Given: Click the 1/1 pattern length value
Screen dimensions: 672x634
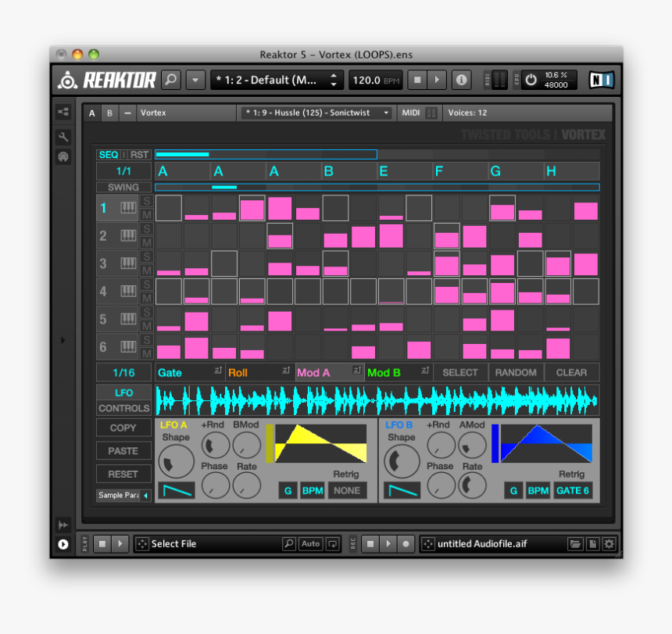Looking at the screenshot, I should [124, 171].
